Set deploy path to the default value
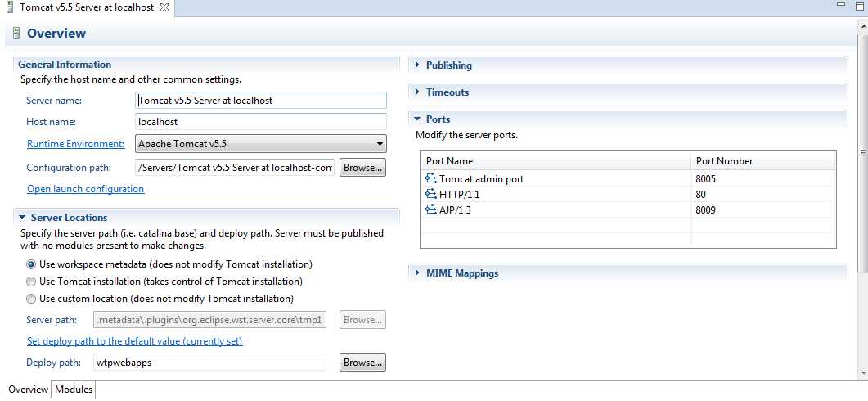 point(134,341)
